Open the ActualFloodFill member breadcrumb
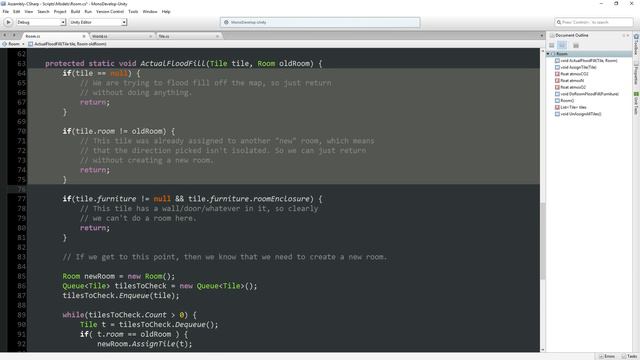 [x=67, y=44]
